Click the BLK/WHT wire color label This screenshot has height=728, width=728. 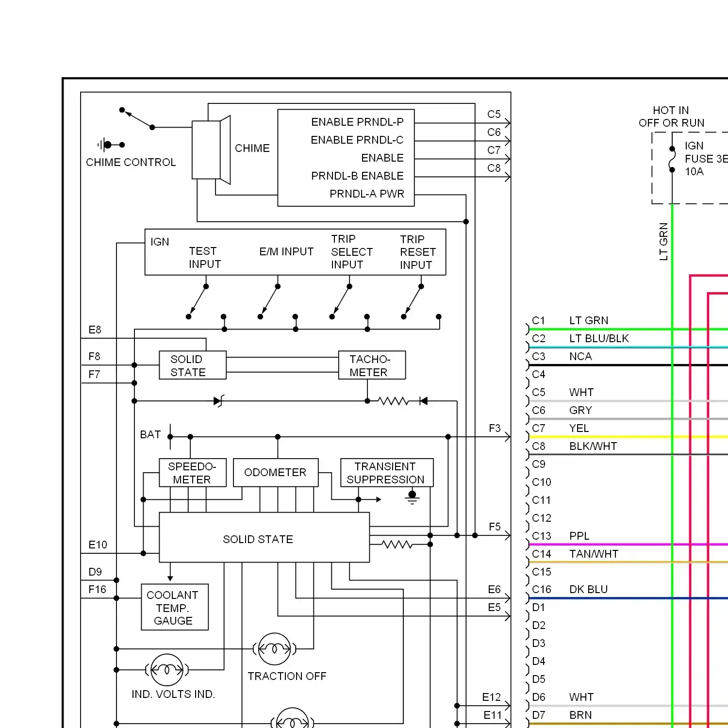tap(593, 446)
